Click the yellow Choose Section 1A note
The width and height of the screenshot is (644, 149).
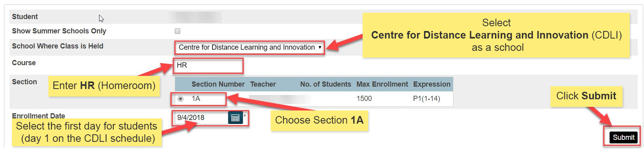coord(319,120)
